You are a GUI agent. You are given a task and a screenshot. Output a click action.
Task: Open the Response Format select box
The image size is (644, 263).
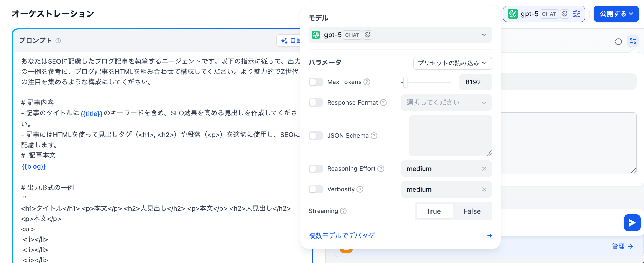pos(446,103)
